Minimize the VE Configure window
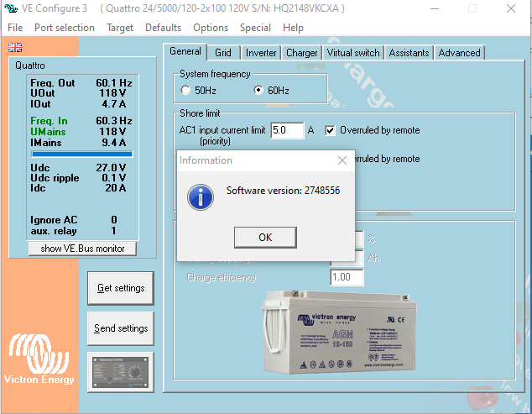The height and width of the screenshot is (414, 532). click(x=435, y=8)
